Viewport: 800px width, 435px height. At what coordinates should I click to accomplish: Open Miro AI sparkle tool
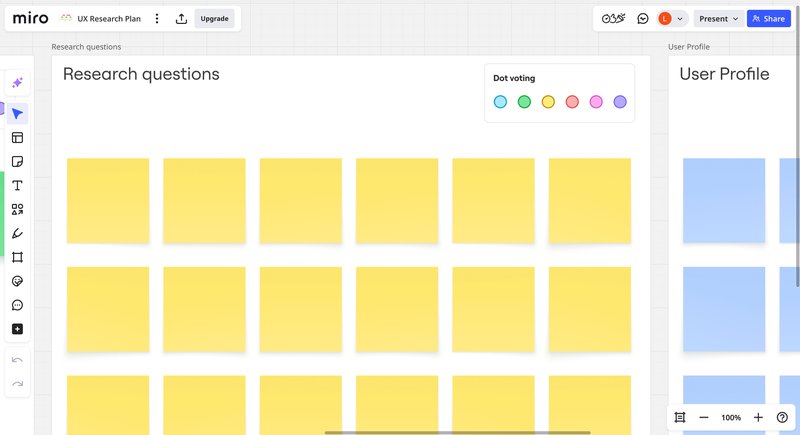17,83
